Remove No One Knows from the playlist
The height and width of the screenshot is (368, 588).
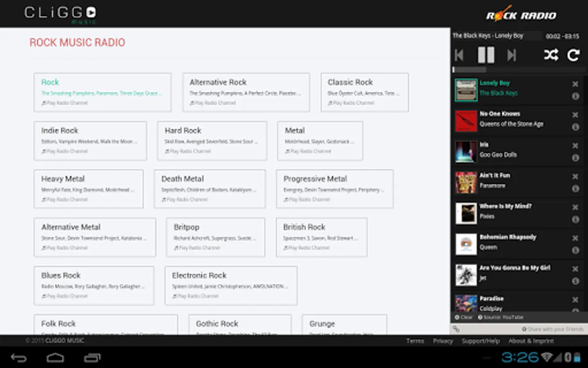[x=575, y=115]
